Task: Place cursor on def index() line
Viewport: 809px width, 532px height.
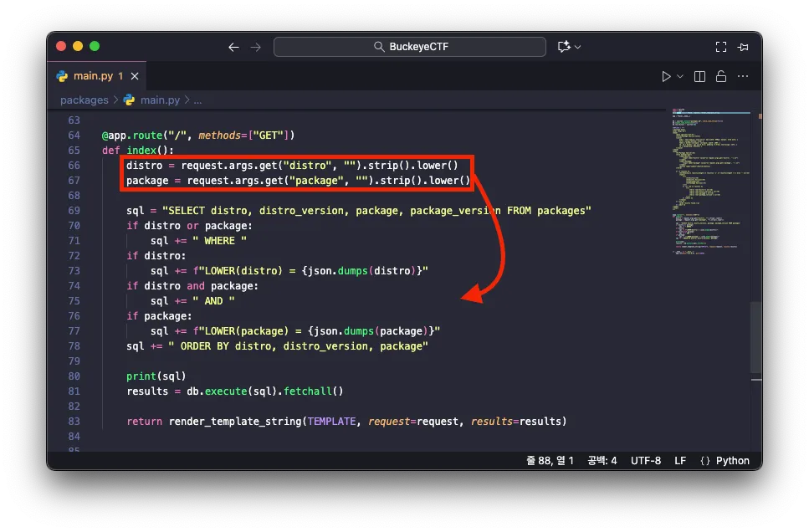Action: click(138, 151)
